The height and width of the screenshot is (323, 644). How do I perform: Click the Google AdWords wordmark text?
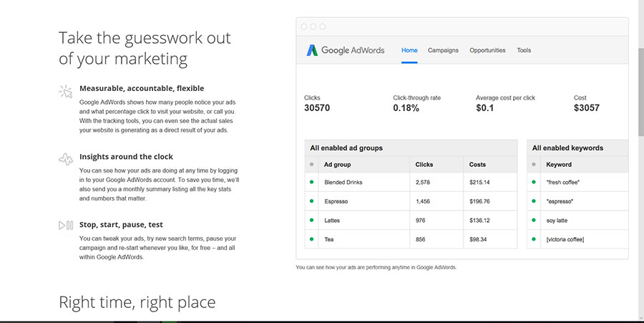point(353,50)
